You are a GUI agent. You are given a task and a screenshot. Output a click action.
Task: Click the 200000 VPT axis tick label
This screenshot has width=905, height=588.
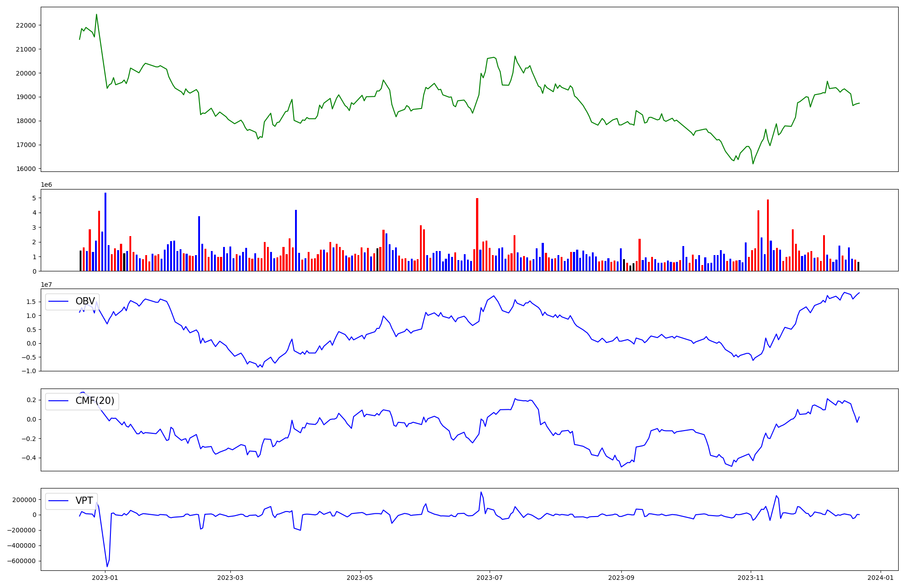click(x=24, y=500)
